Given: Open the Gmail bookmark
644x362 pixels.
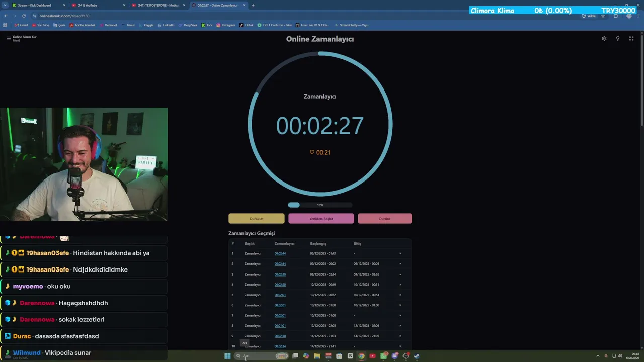Looking at the screenshot, I should point(21,25).
